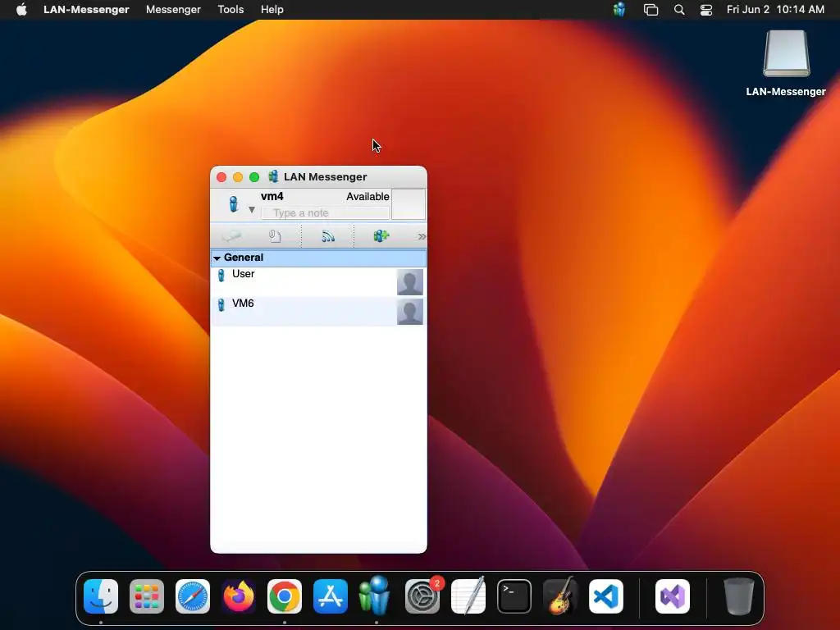
Task: Open the Tools menu
Action: 231,10
